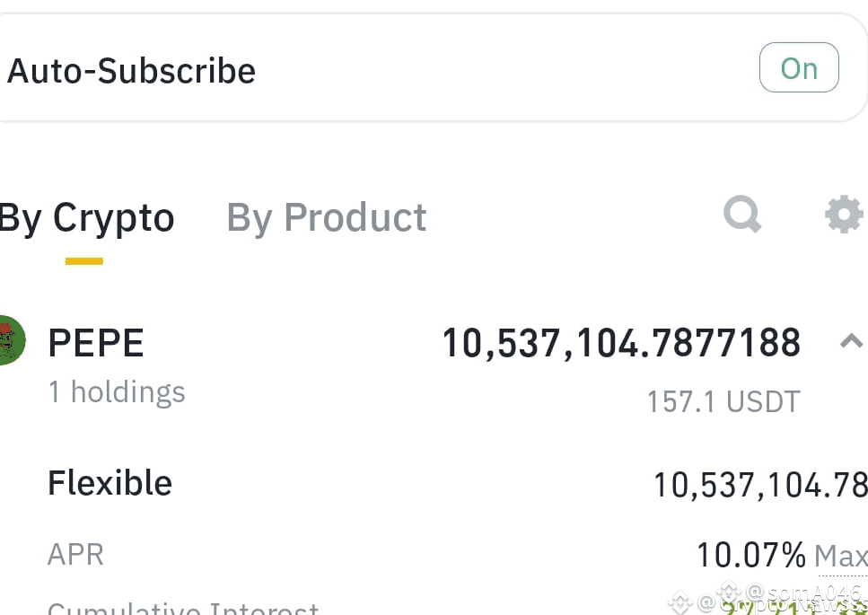
Task: Open the search magnifier icon
Action: (742, 214)
